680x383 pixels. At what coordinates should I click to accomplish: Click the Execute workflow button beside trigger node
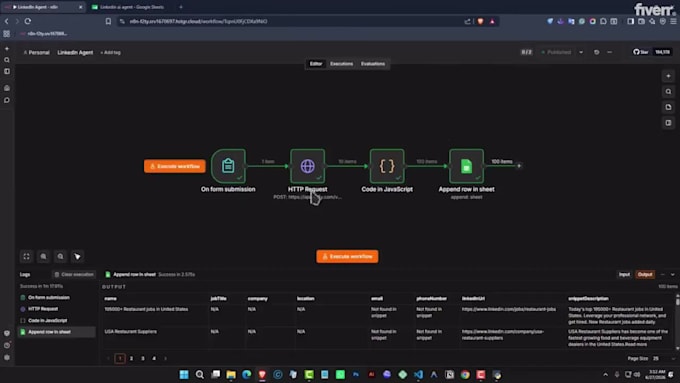tap(175, 166)
